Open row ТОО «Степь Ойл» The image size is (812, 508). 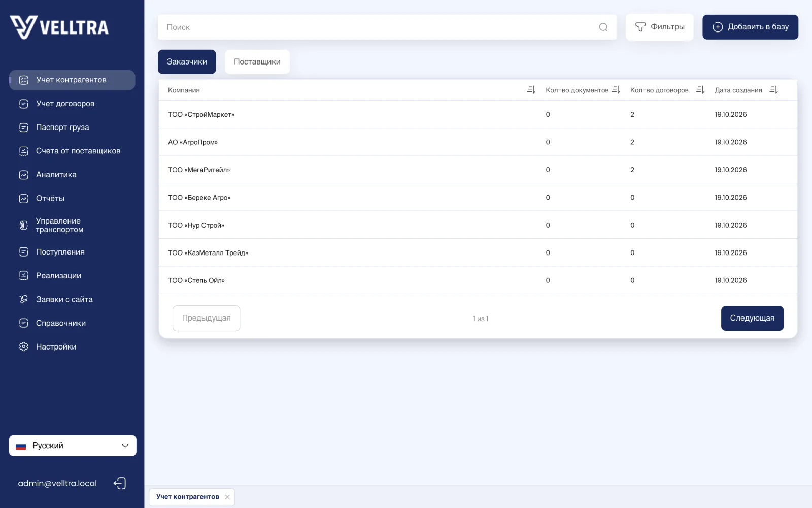point(478,280)
